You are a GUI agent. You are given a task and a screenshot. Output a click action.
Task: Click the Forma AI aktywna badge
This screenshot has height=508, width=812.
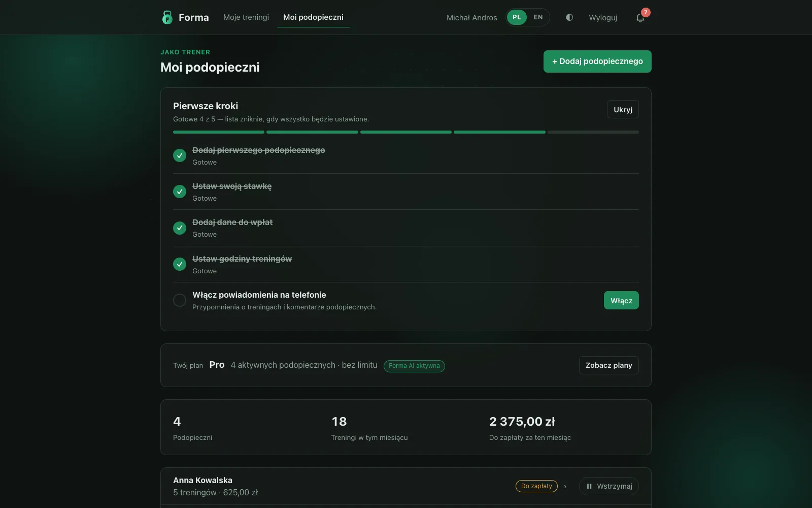tap(414, 366)
